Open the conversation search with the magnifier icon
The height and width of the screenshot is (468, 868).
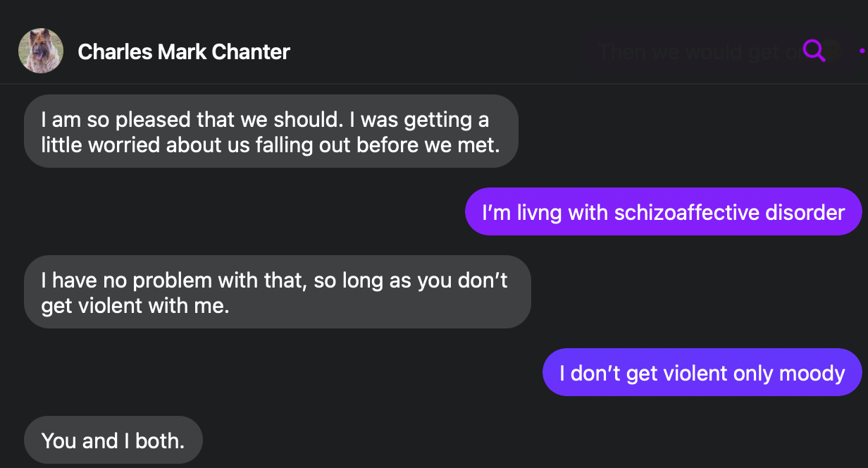click(814, 51)
